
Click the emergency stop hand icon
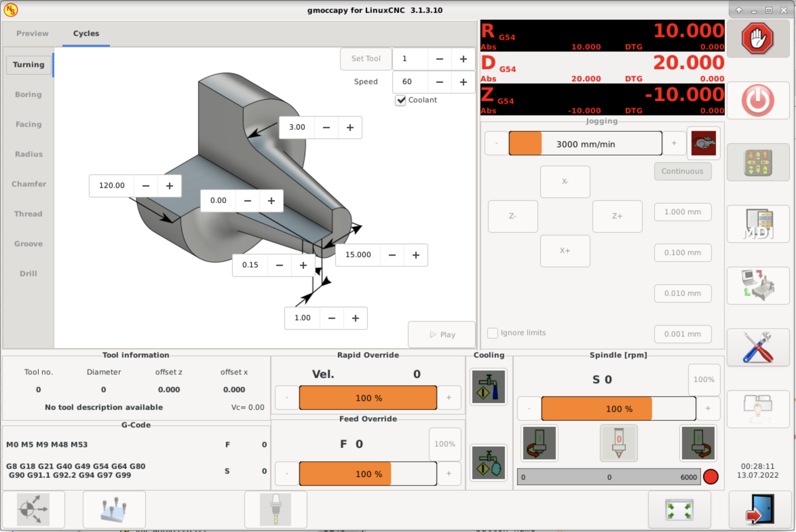757,38
